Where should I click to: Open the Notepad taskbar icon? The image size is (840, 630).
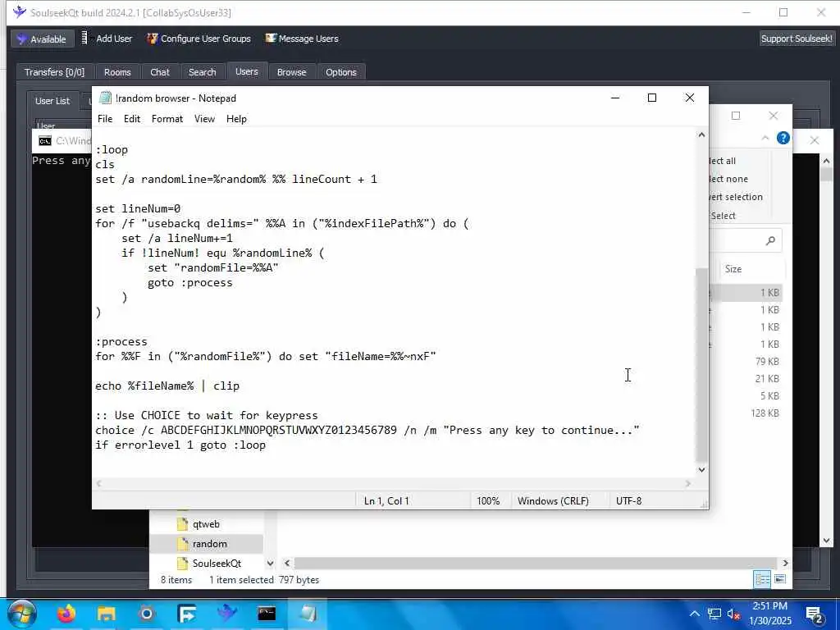(307, 614)
